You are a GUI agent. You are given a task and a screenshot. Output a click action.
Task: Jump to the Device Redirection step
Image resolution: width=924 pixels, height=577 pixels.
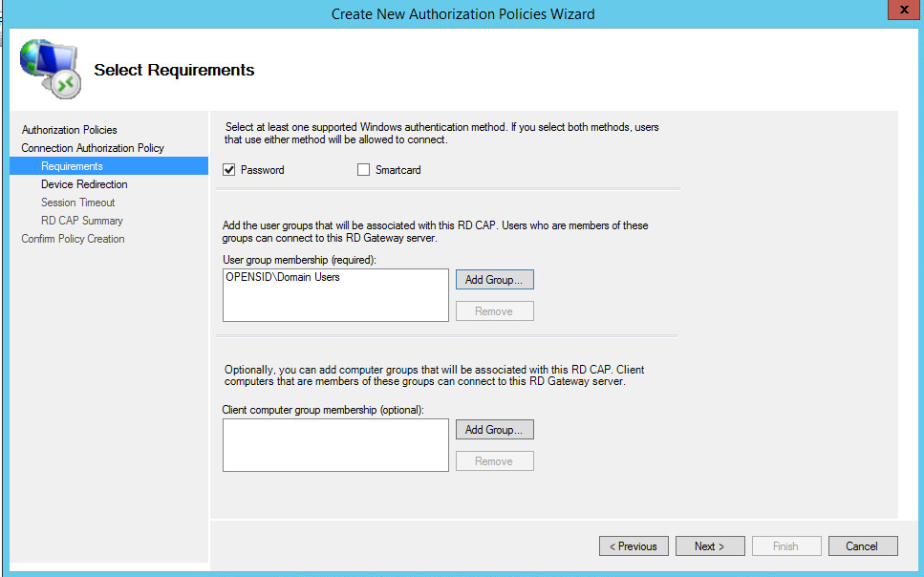click(84, 184)
